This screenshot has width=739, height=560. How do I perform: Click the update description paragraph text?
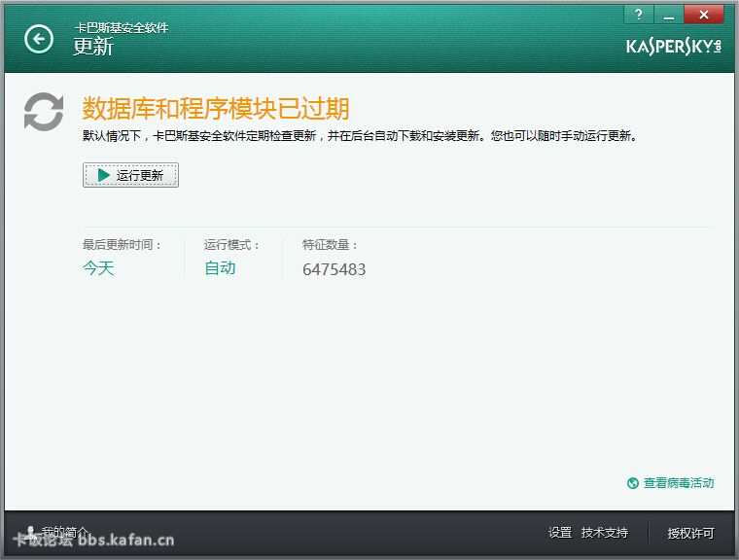(360, 136)
